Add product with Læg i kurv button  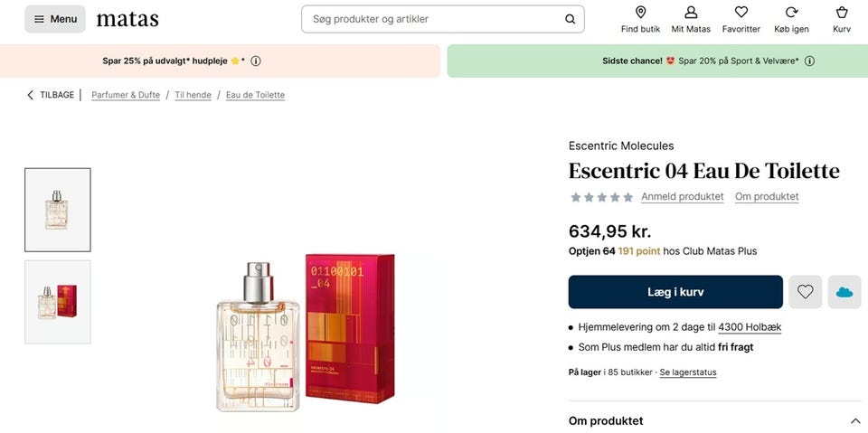[675, 292]
